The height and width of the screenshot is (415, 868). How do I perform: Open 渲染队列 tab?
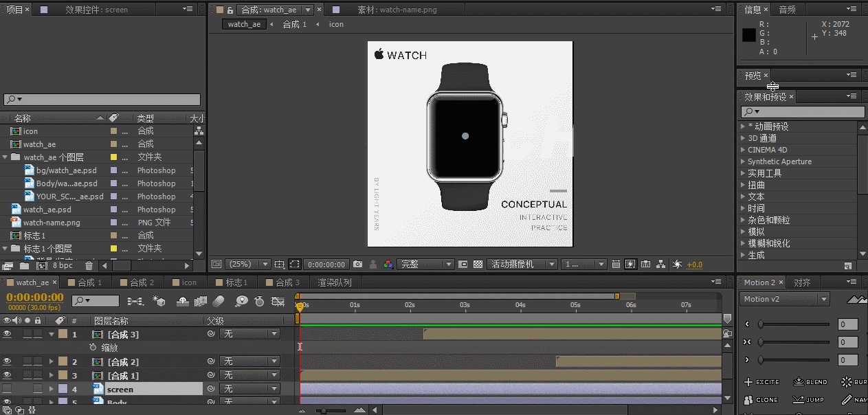(335, 282)
